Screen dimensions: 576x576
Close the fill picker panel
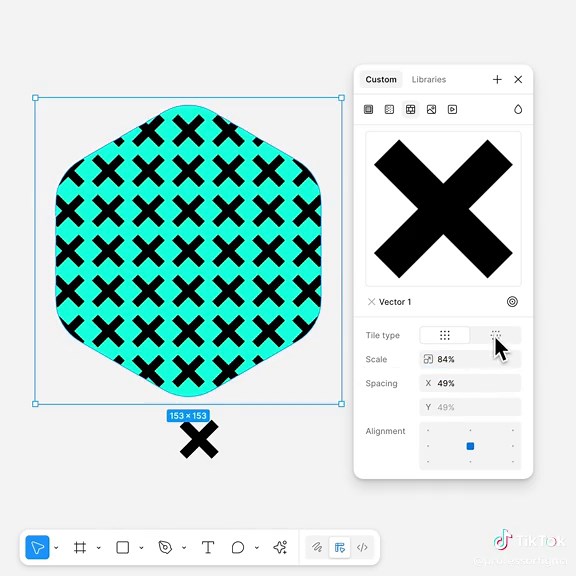pyautogui.click(x=518, y=79)
